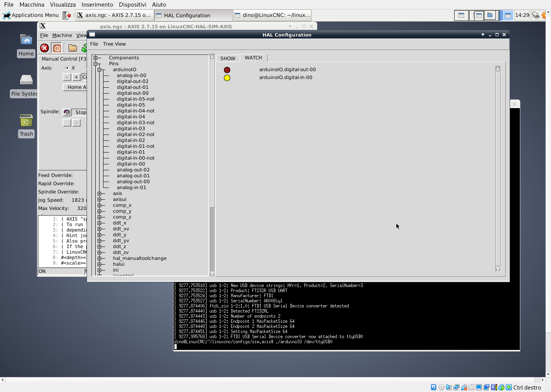Switch to the SHOW tab
551x392 pixels.
228,58
